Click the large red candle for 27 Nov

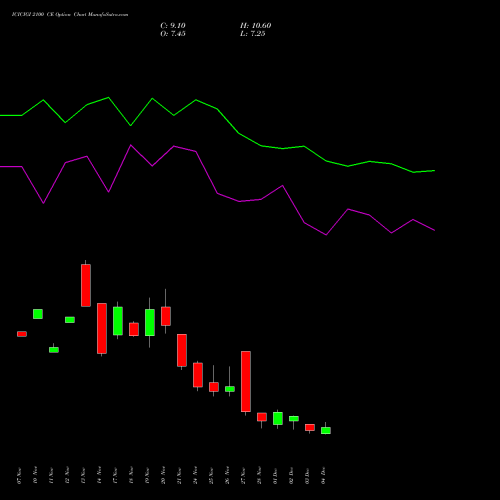pos(246,382)
